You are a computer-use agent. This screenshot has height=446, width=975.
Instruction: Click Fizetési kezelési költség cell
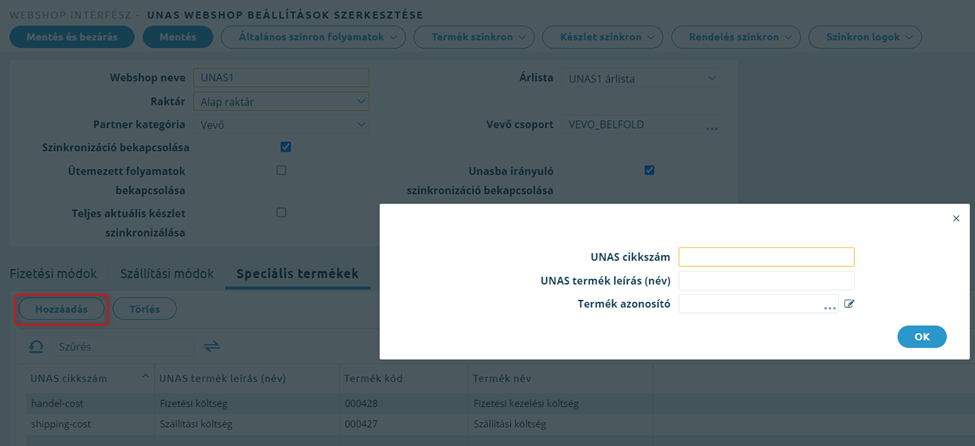560,404
